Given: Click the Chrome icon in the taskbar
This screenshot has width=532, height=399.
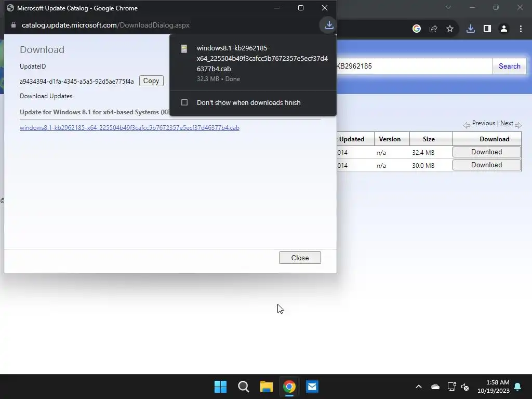Looking at the screenshot, I should point(289,387).
